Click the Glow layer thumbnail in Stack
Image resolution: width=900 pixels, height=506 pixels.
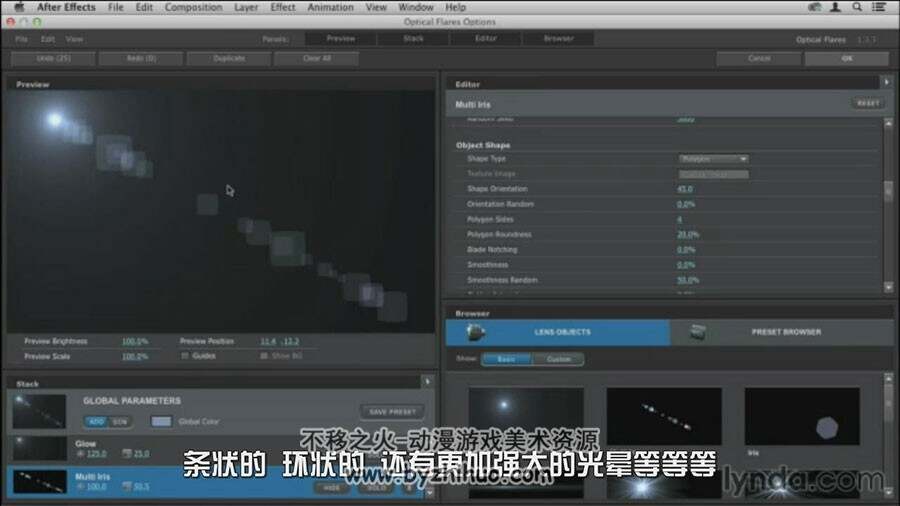40,448
